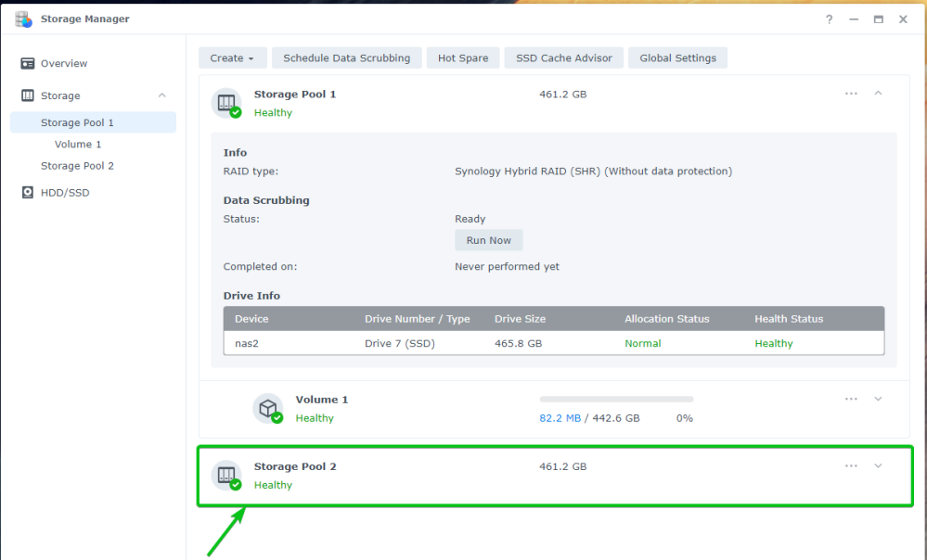The width and height of the screenshot is (927, 560).
Task: Select Overview in the sidebar
Action: 64,63
